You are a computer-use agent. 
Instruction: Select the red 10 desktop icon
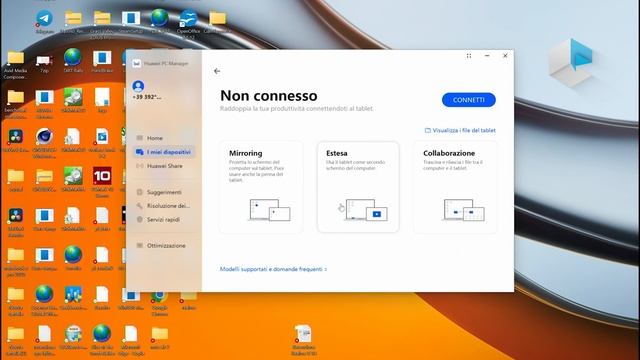(x=102, y=182)
